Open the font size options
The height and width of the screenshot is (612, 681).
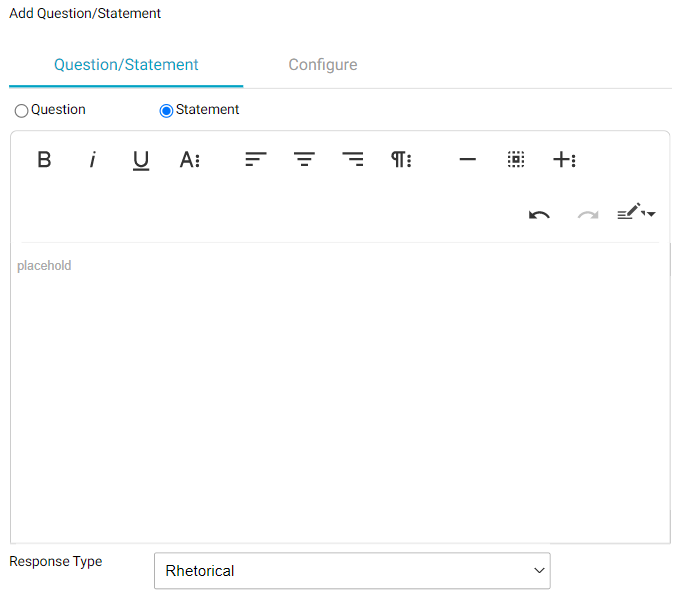coord(190,160)
